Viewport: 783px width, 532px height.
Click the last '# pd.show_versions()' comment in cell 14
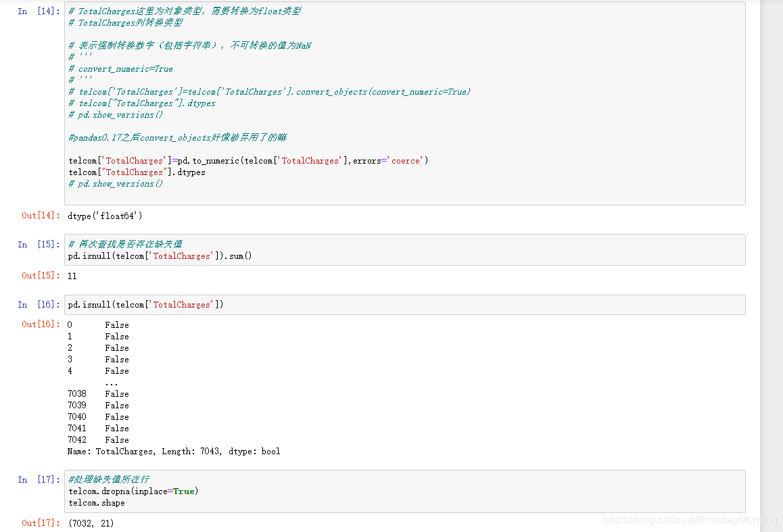click(x=116, y=184)
